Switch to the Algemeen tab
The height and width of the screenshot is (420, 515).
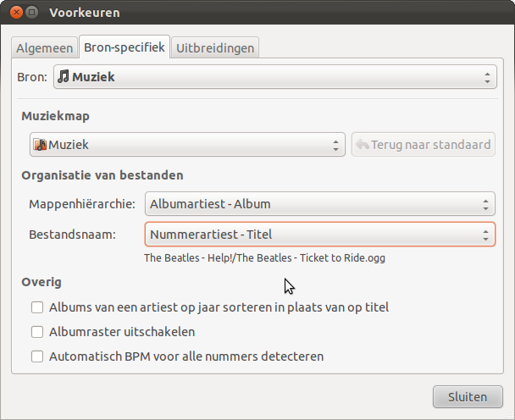click(45, 48)
